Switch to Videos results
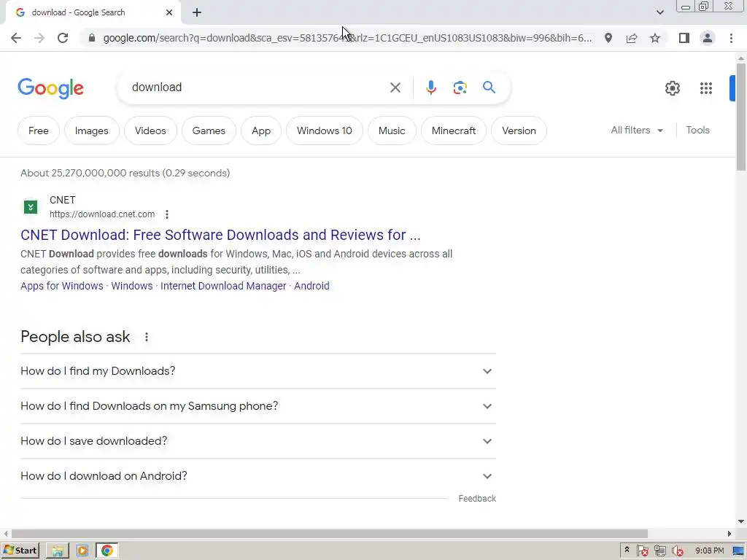Image resolution: width=747 pixels, height=560 pixels. pos(150,131)
